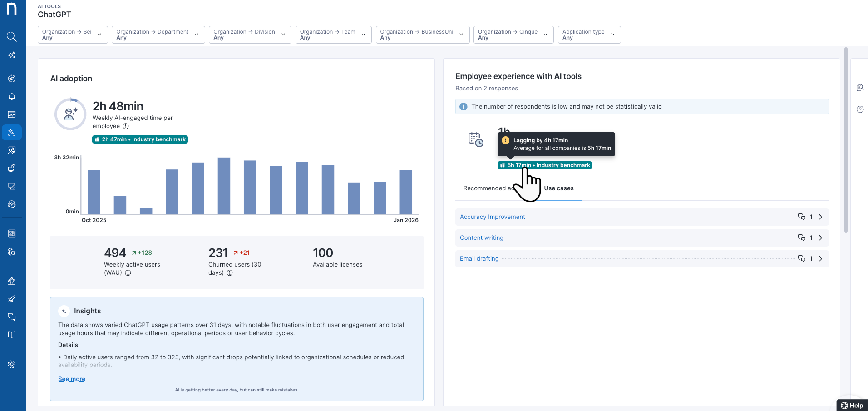Click the bell alerts icon in sidebar
The width and height of the screenshot is (868, 411).
coord(12,96)
